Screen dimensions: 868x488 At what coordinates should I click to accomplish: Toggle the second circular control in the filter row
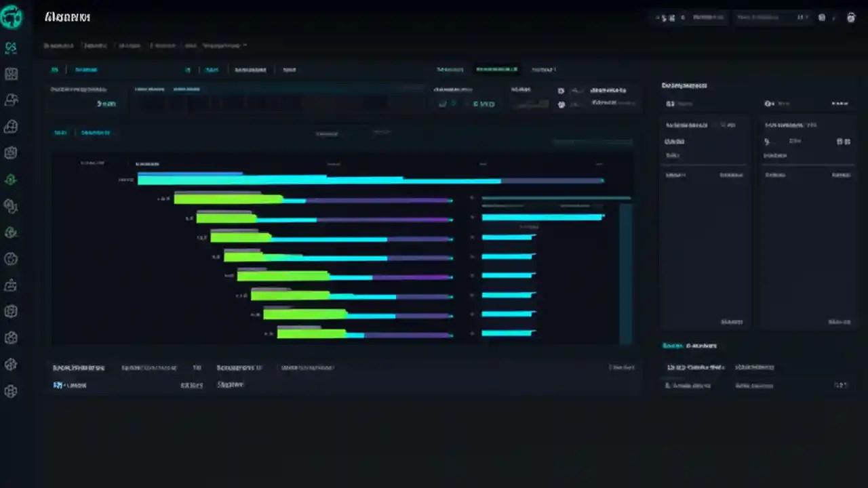(561, 104)
